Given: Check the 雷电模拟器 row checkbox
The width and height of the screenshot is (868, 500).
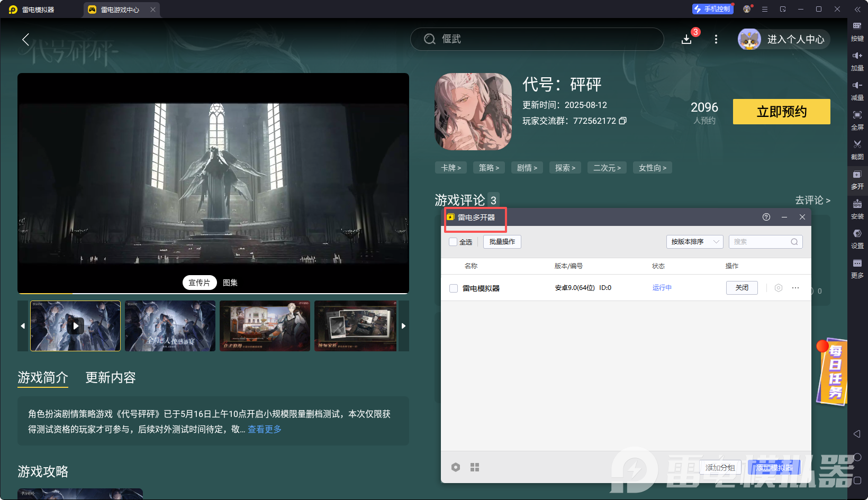Looking at the screenshot, I should point(454,288).
